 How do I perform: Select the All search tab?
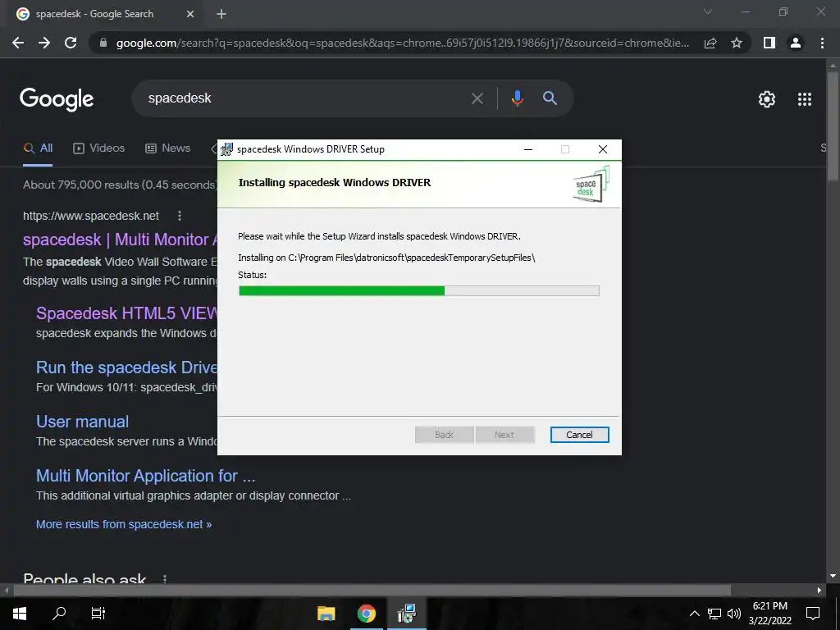[38, 148]
